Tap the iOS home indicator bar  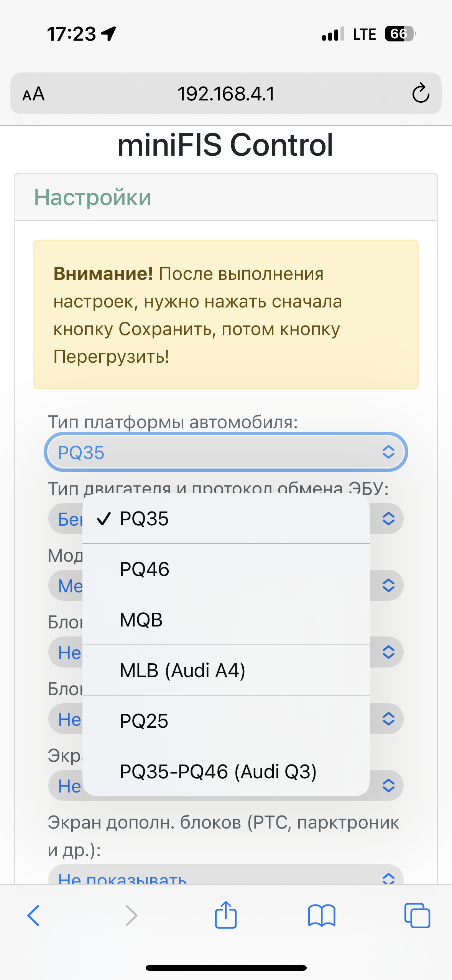click(226, 968)
